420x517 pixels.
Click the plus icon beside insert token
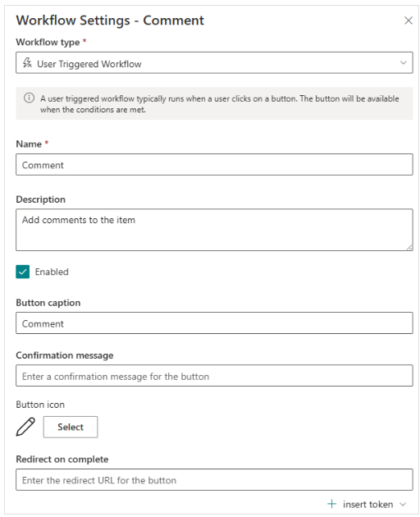pos(331,504)
